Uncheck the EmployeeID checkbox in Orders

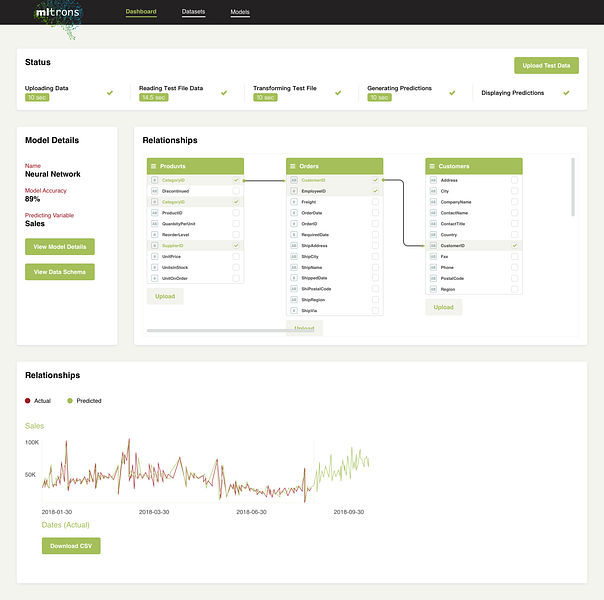click(x=375, y=191)
